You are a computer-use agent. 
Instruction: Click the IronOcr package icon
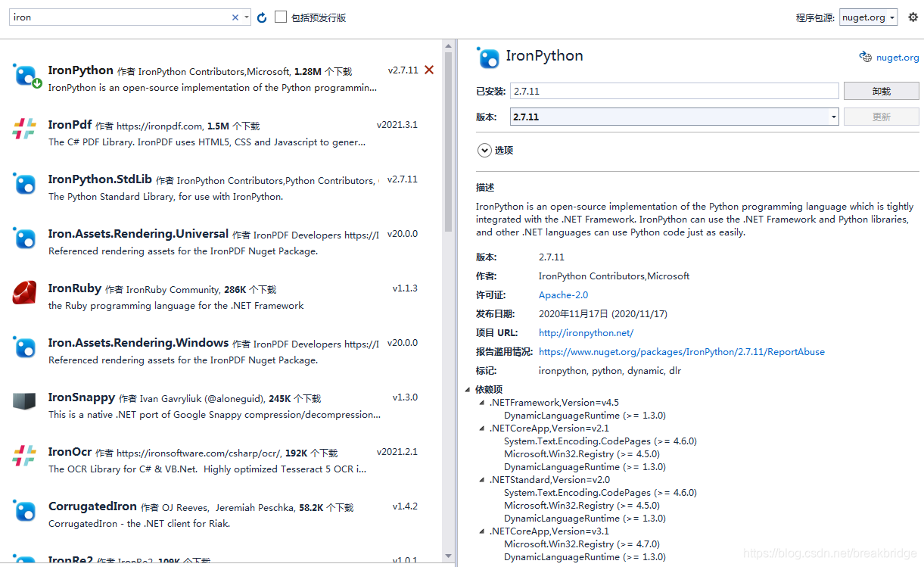[24, 456]
